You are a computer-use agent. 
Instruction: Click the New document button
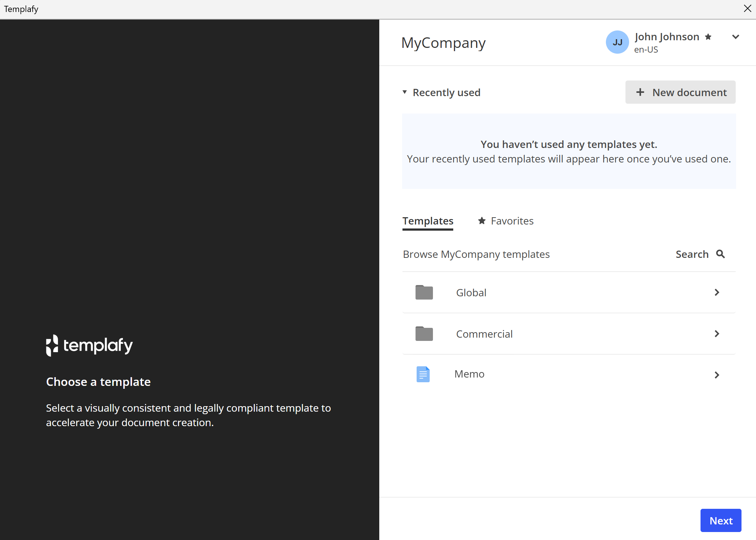pos(680,92)
